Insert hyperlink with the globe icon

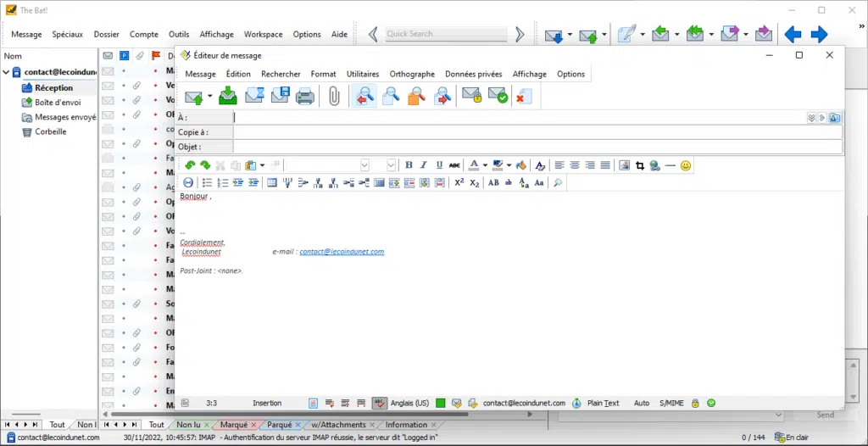pos(655,165)
